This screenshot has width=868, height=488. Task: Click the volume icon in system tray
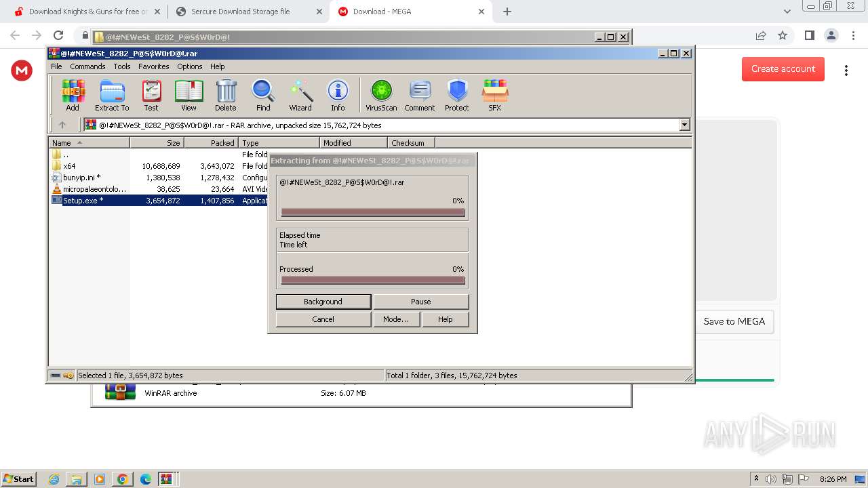point(771,479)
